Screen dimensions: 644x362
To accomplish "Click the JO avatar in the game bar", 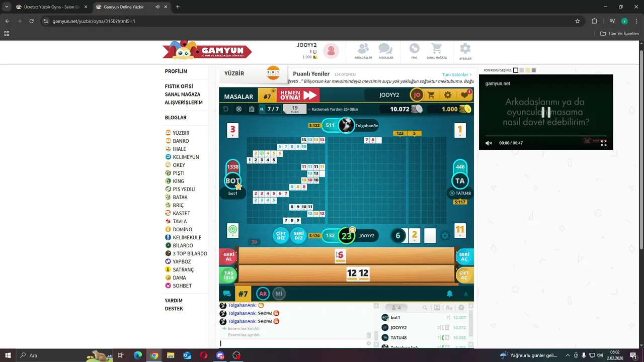I will pyautogui.click(x=417, y=95).
